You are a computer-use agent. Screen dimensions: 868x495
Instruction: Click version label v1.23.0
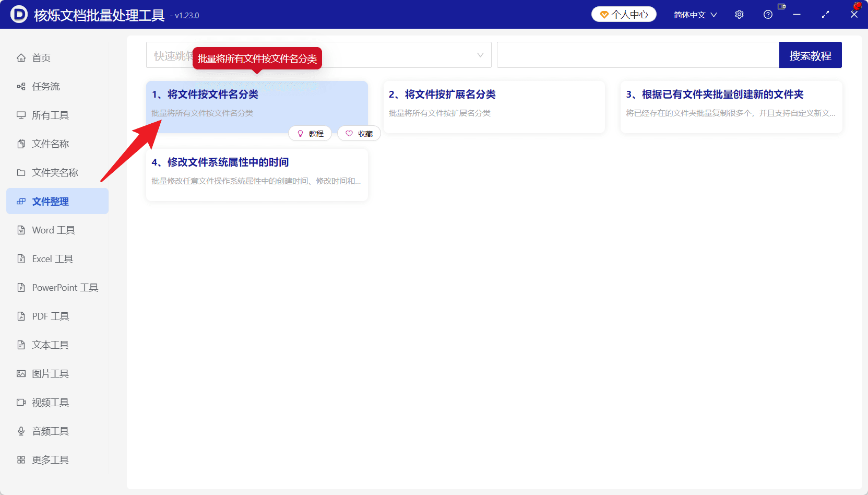pyautogui.click(x=187, y=16)
